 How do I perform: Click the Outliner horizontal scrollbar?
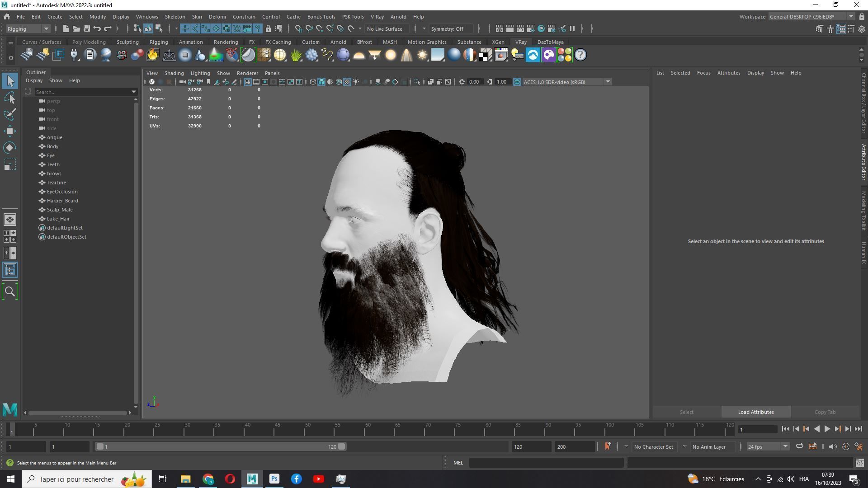coord(78,413)
